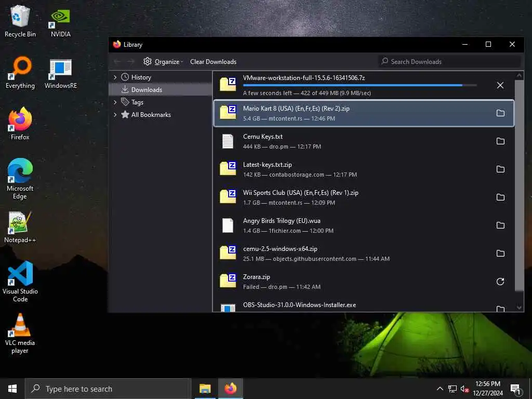Click the scrollbar down arrow
The height and width of the screenshot is (399, 532).
tap(519, 308)
